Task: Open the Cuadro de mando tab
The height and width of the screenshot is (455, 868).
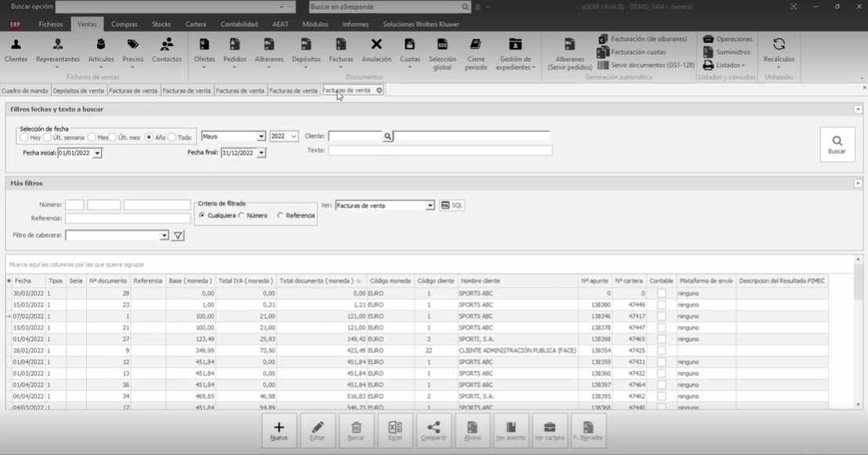Action: click(24, 91)
